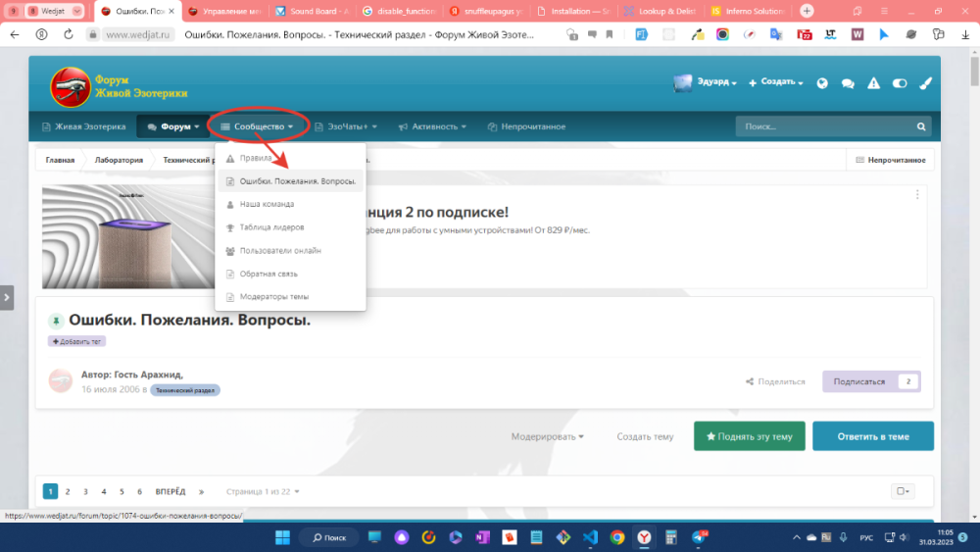The width and height of the screenshot is (980, 552).
Task: Expand the left sidebar arrow handle
Action: [7, 297]
